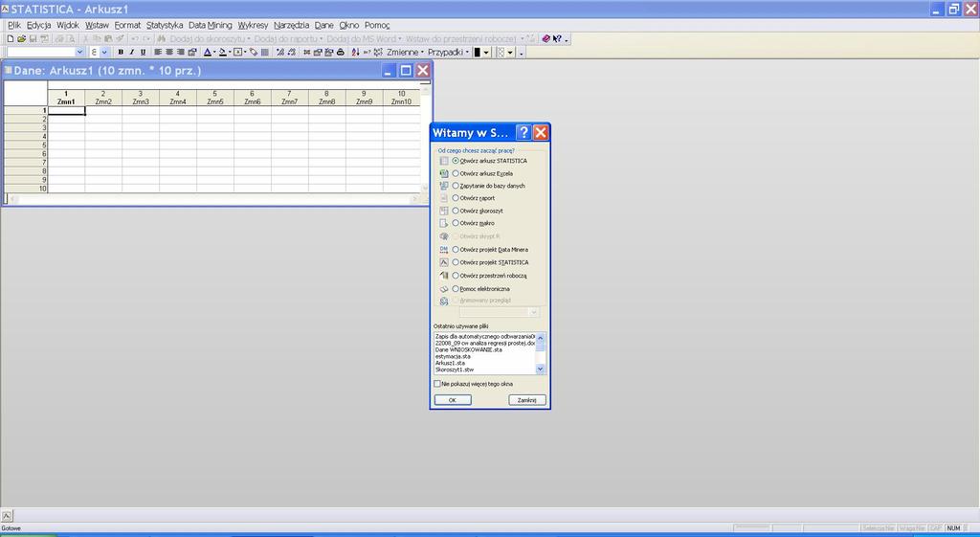Click the Zmn10 column header
The image size is (980, 537).
(x=401, y=98)
